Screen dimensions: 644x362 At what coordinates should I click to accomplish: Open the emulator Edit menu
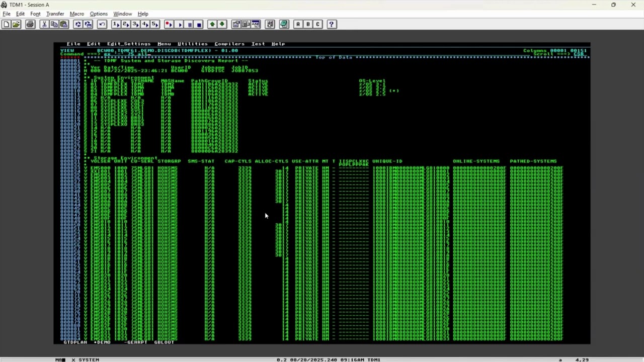click(x=20, y=14)
